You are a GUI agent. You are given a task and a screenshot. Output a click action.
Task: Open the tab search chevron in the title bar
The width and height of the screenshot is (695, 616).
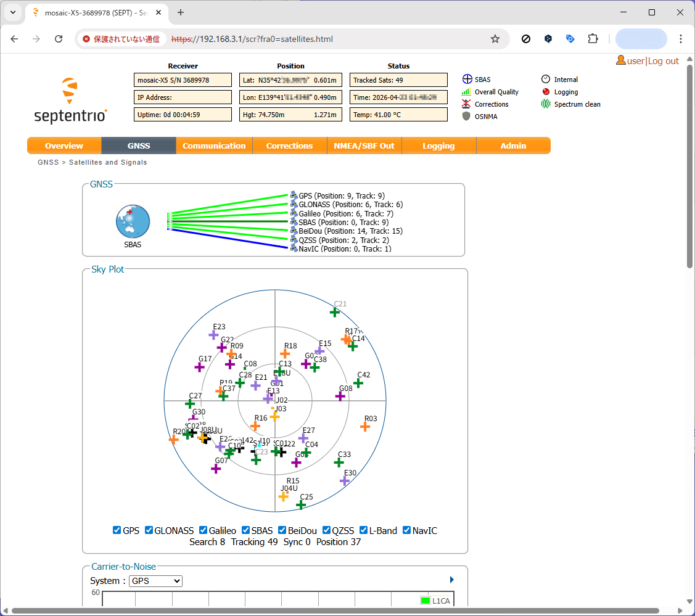(13, 12)
